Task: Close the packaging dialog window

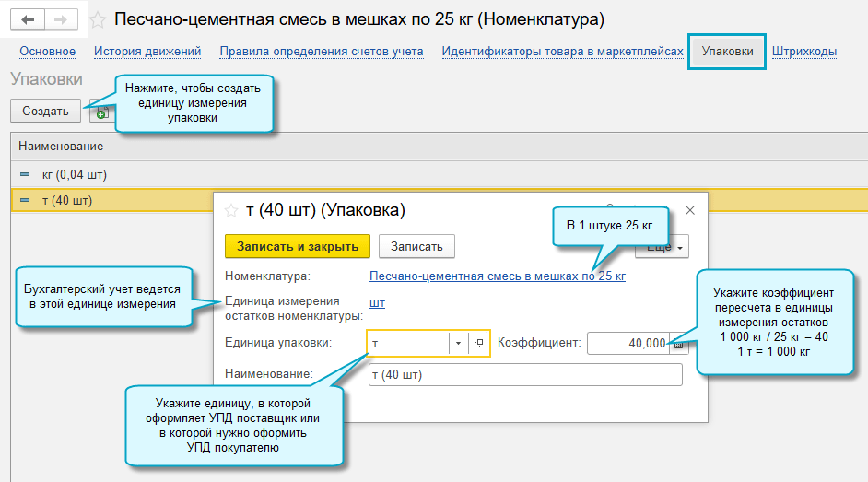Action: tap(689, 210)
